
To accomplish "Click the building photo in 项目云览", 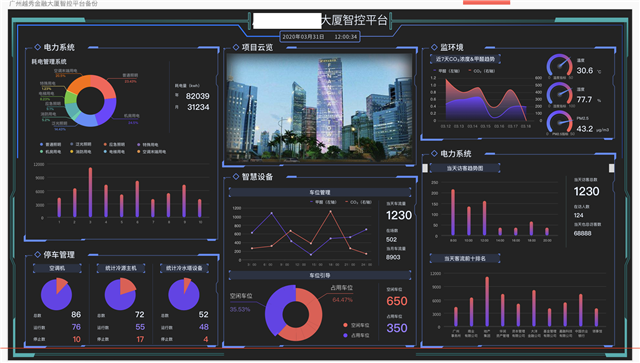I will (320, 107).
